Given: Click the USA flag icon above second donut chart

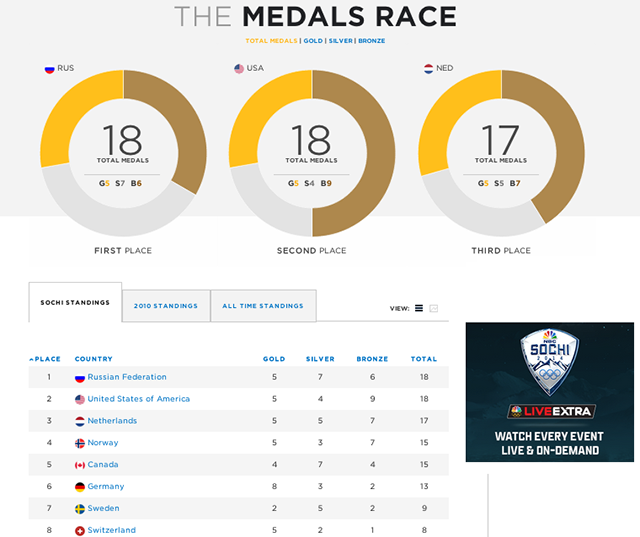Looking at the screenshot, I should coord(239,69).
